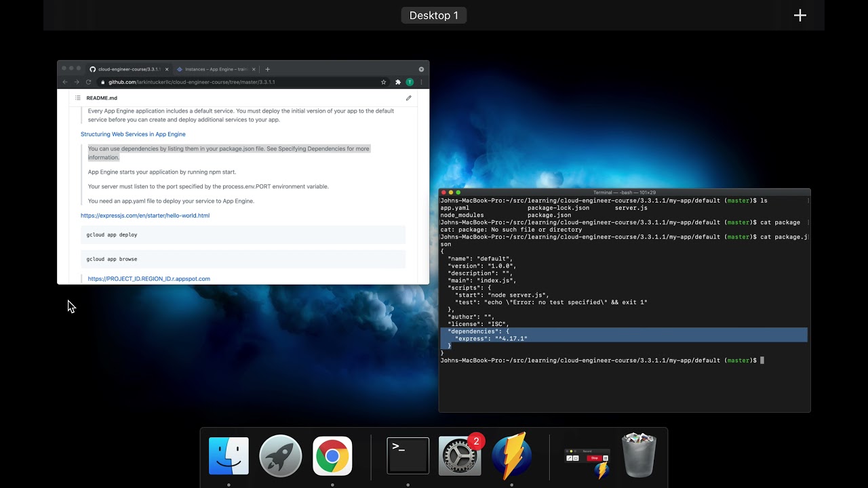Click package-lock.json in Terminal ls output

tap(558, 208)
